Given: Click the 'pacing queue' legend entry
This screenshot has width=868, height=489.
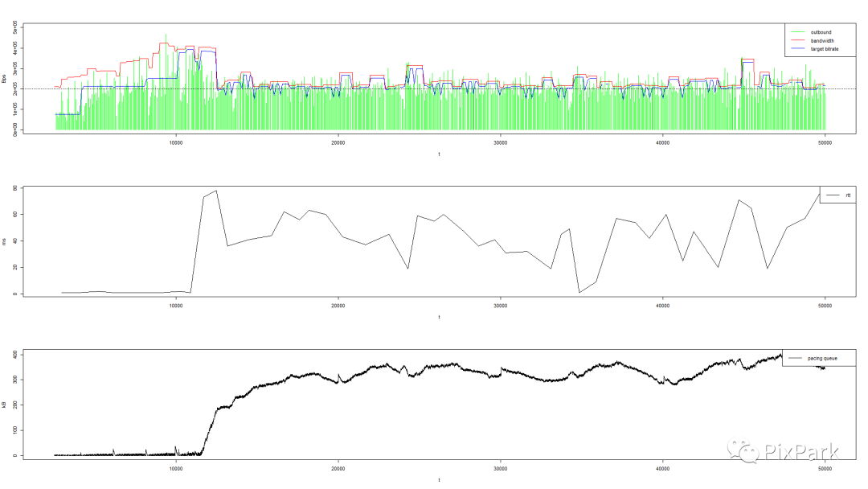Looking at the screenshot, I should (818, 358).
